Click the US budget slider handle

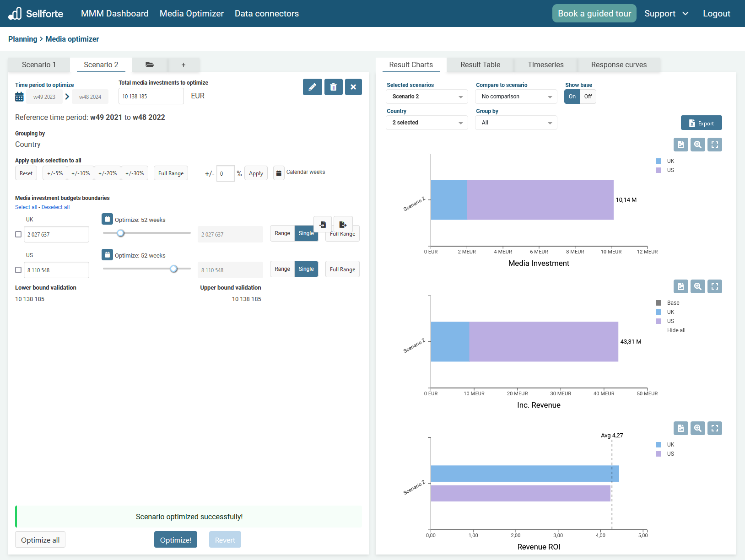173,269
